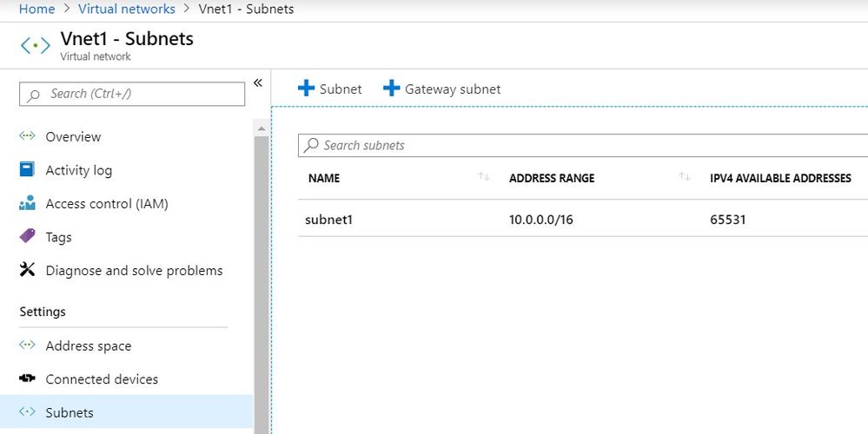Click the purple Tags icon
Screen dimensions: 868x434
(x=27, y=236)
